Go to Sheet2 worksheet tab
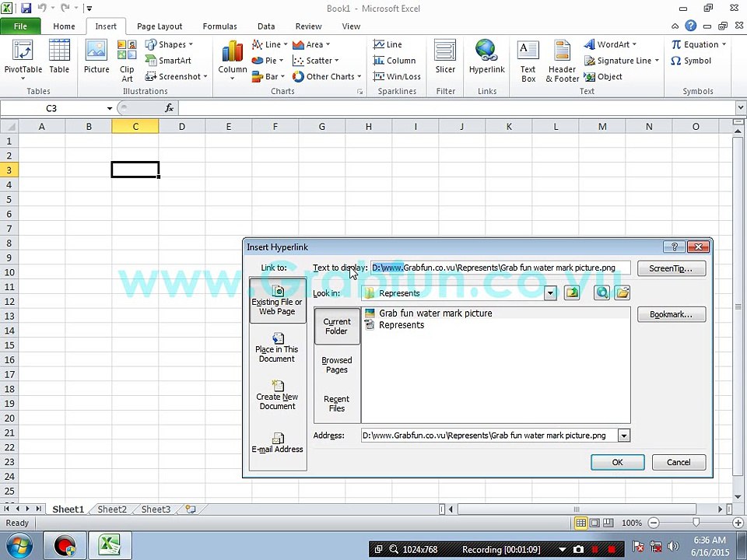 tap(112, 509)
